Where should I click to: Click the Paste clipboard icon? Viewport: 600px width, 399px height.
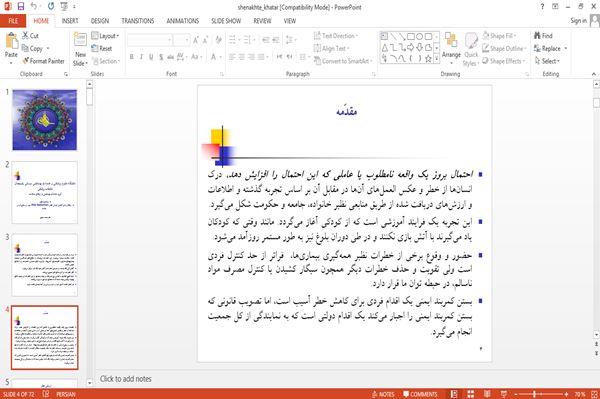pyautogui.click(x=11, y=41)
